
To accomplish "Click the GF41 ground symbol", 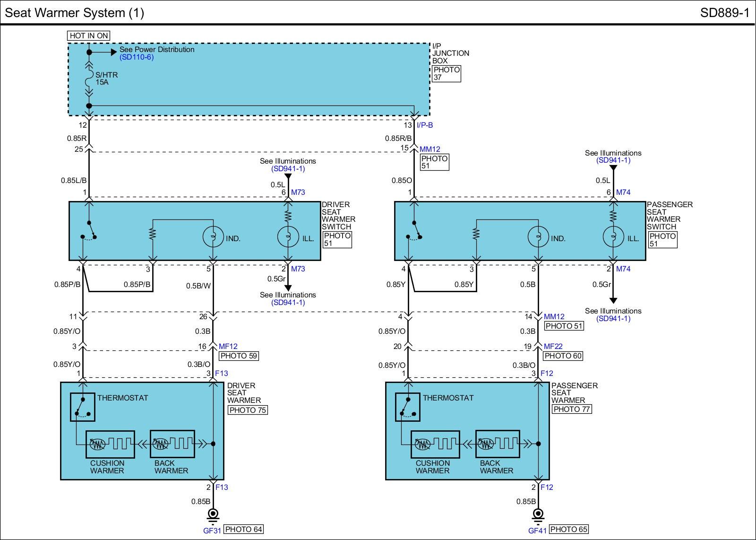I will 538,514.
